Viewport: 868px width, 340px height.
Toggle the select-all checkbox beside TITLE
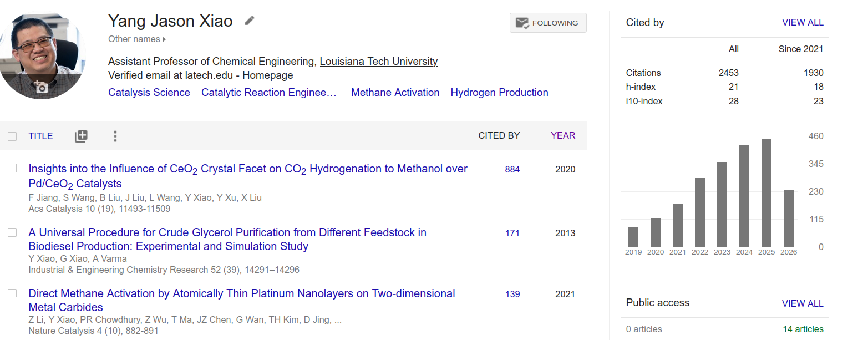coord(12,136)
